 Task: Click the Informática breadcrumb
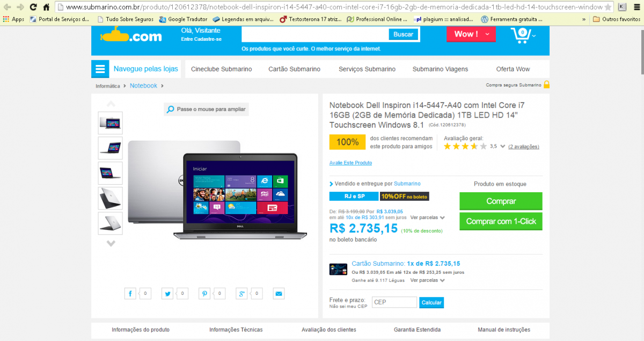[x=108, y=86]
